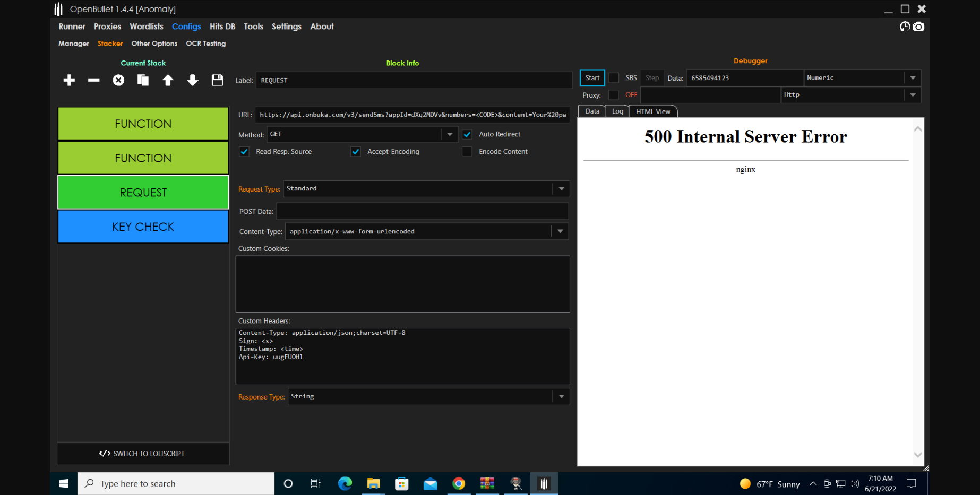The height and width of the screenshot is (495, 980).
Task: Open the Method GET dropdown
Action: click(x=450, y=134)
